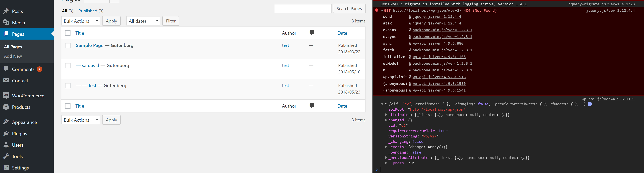Open the Settings sliders icon
644x173 pixels.
[6, 167]
